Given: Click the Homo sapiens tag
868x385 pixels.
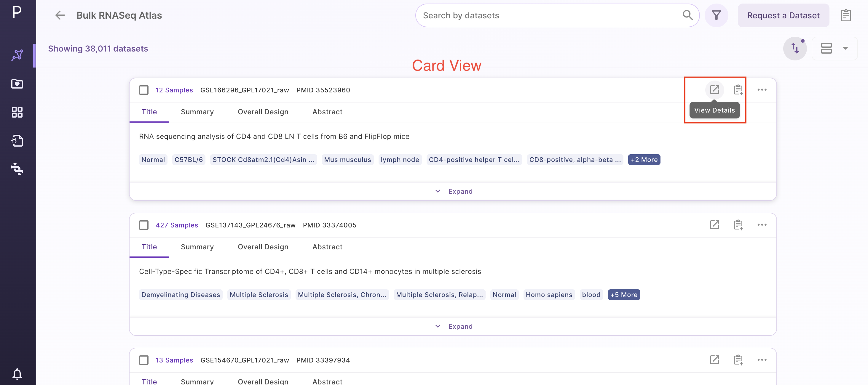Looking at the screenshot, I should (x=549, y=294).
